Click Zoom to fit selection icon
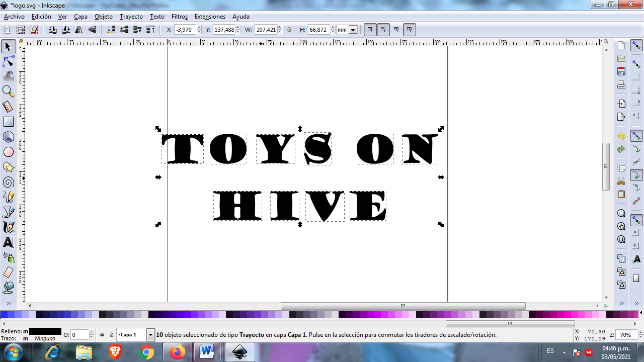Screen dimensions: 644x362 [621, 213]
